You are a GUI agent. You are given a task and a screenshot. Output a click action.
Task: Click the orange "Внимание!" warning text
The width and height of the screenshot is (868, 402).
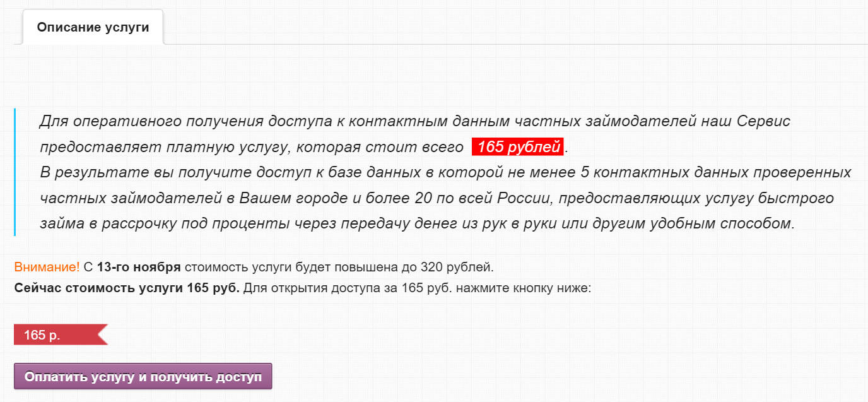point(47,267)
